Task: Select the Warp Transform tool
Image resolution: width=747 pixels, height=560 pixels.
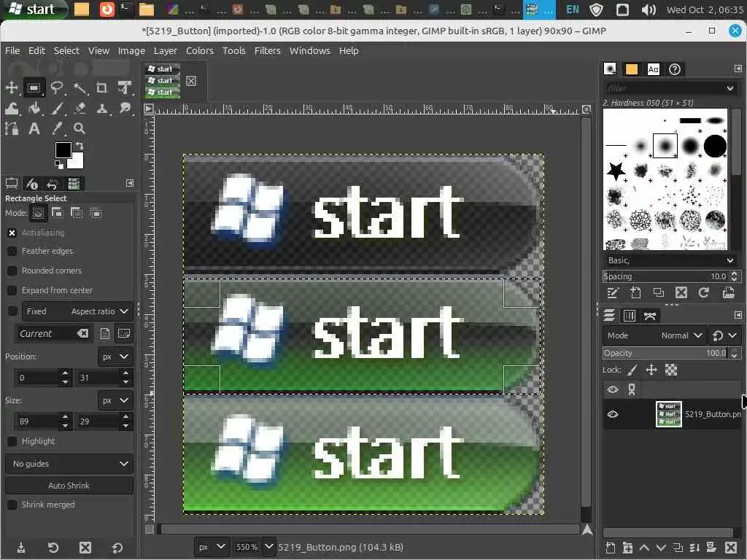Action: click(11, 109)
